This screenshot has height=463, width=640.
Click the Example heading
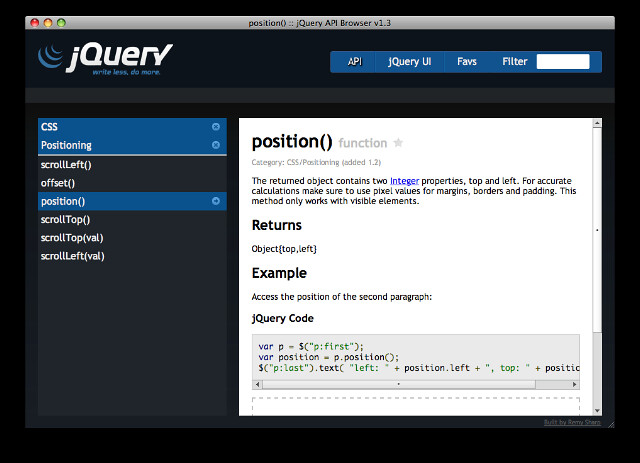(x=279, y=273)
